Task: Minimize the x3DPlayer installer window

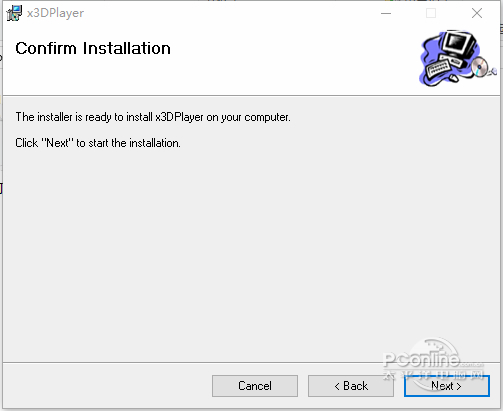Action: (x=386, y=13)
